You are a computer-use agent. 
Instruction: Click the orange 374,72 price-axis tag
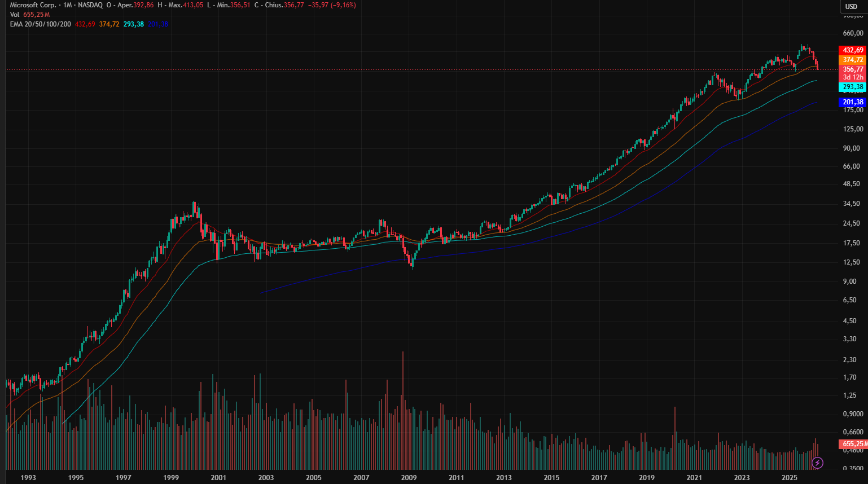tap(853, 60)
